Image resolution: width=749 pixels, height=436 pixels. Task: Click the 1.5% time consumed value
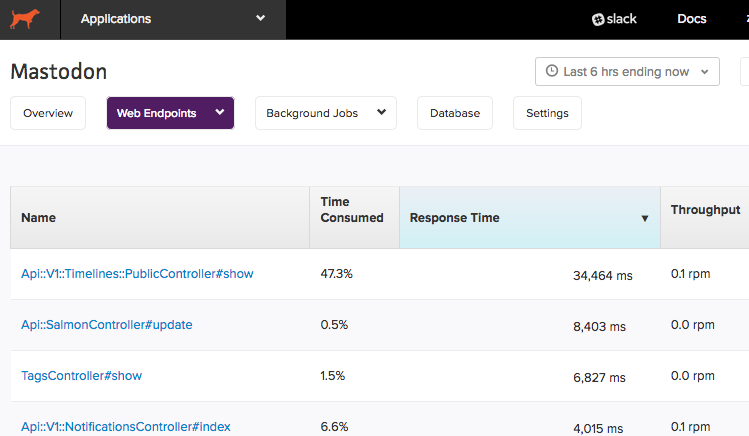[332, 376]
